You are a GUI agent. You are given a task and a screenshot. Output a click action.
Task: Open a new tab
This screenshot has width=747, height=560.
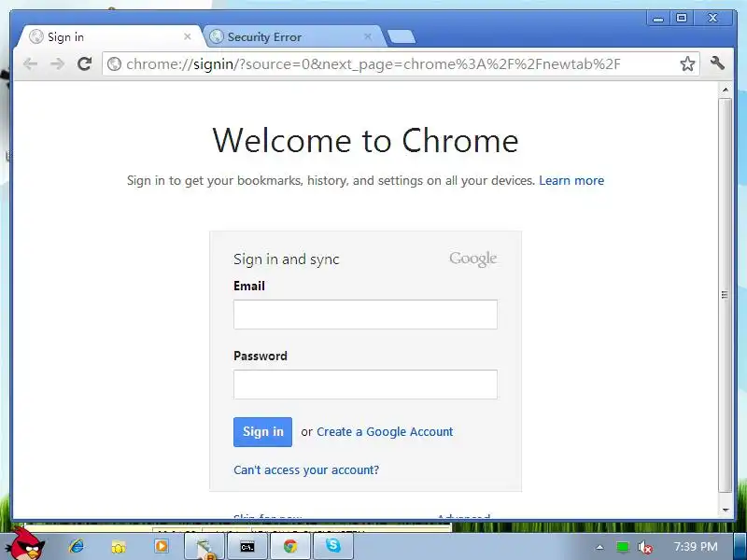402,36
